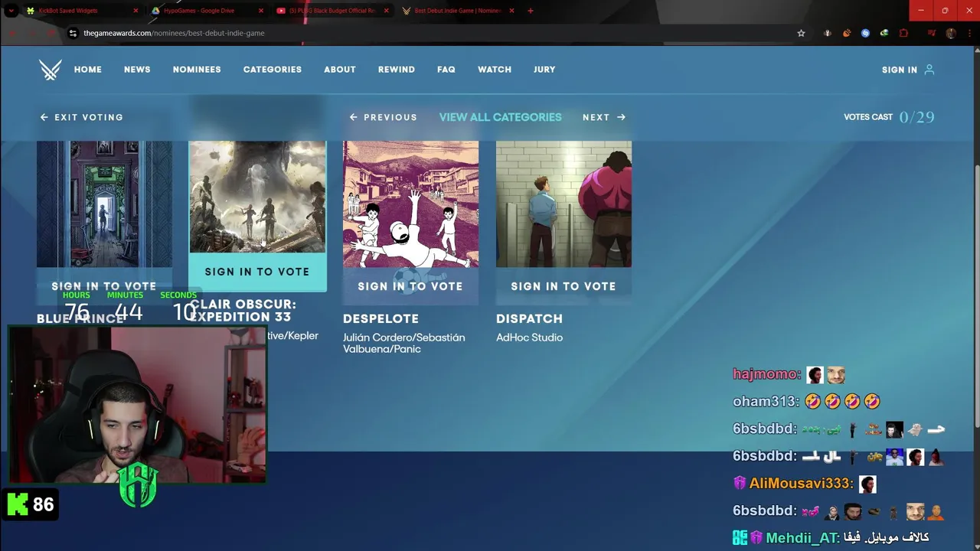Open the Categories nav item
The height and width of the screenshot is (551, 980).
pos(273,70)
